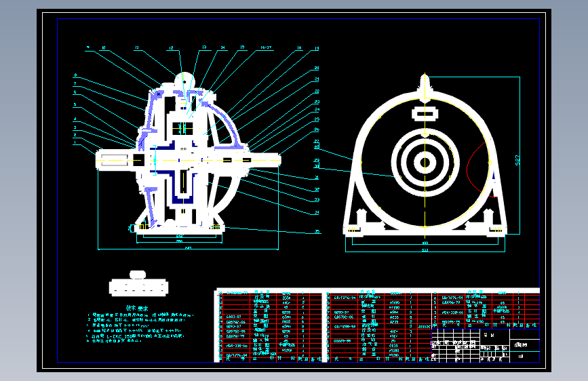The width and height of the screenshot is (588, 381).
Task: Select part balloon number 35
Action: (x=317, y=231)
